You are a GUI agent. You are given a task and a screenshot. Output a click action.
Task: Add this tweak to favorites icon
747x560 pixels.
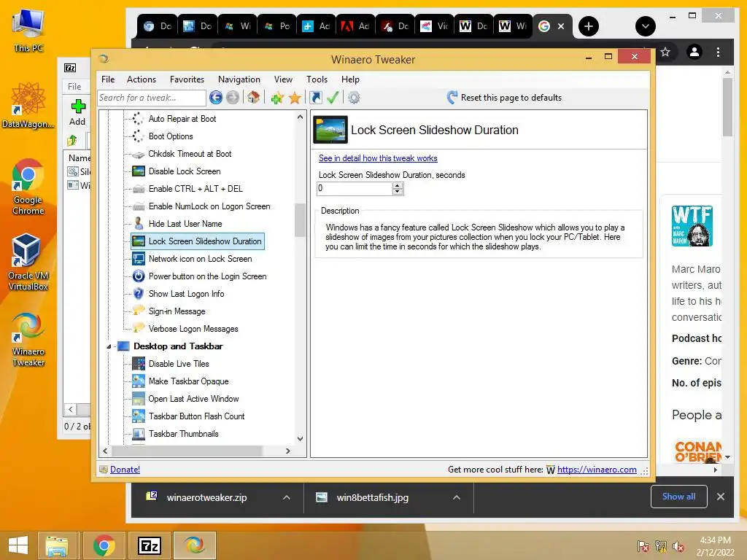click(277, 98)
